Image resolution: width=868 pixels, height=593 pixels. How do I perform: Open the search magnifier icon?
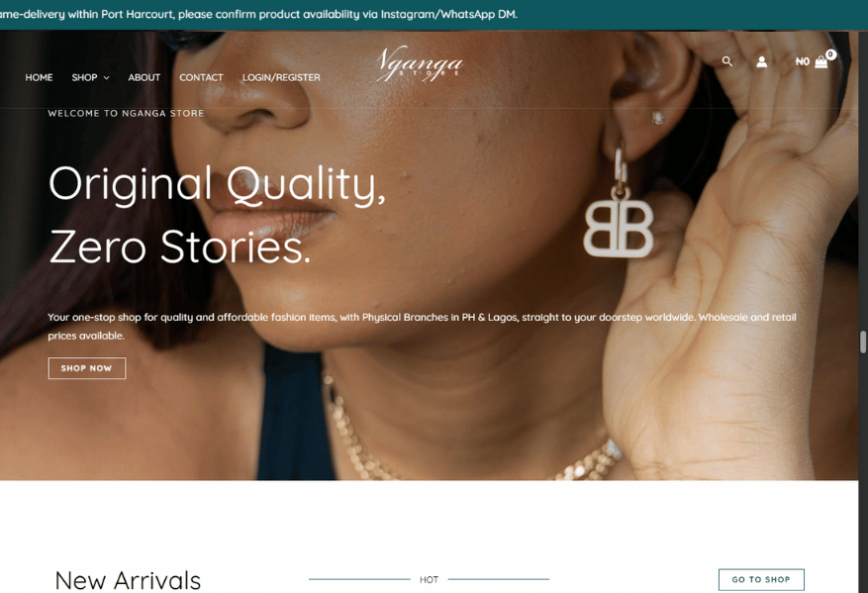(726, 61)
